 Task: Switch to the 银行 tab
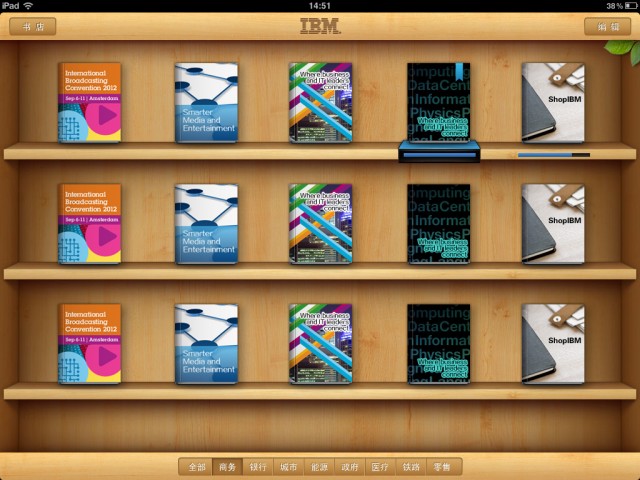pyautogui.click(x=258, y=467)
